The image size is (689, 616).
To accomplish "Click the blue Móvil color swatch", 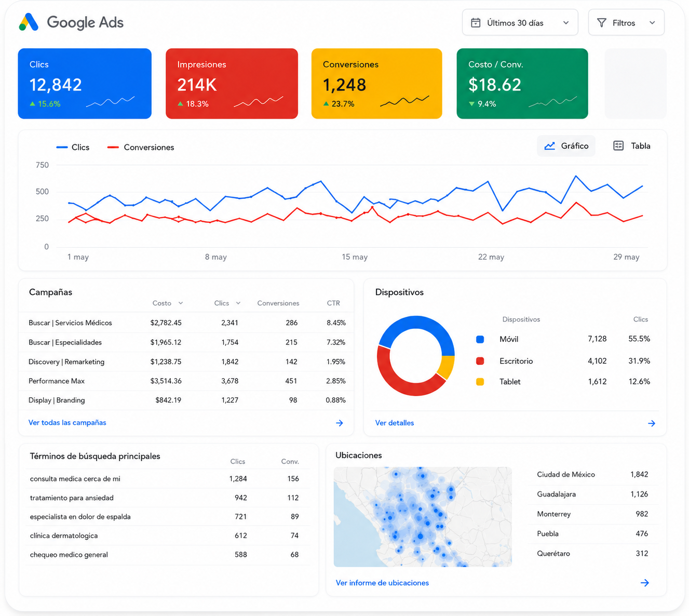I will (480, 339).
